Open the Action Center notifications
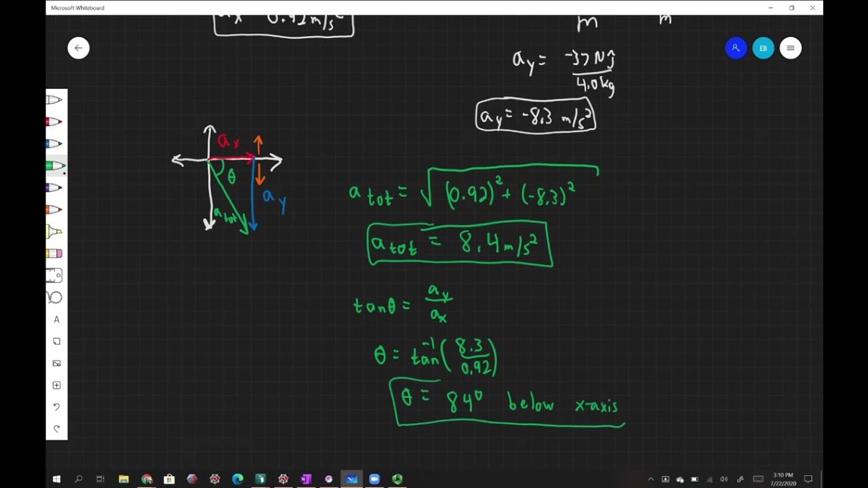The width and height of the screenshot is (868, 488). coord(808,479)
